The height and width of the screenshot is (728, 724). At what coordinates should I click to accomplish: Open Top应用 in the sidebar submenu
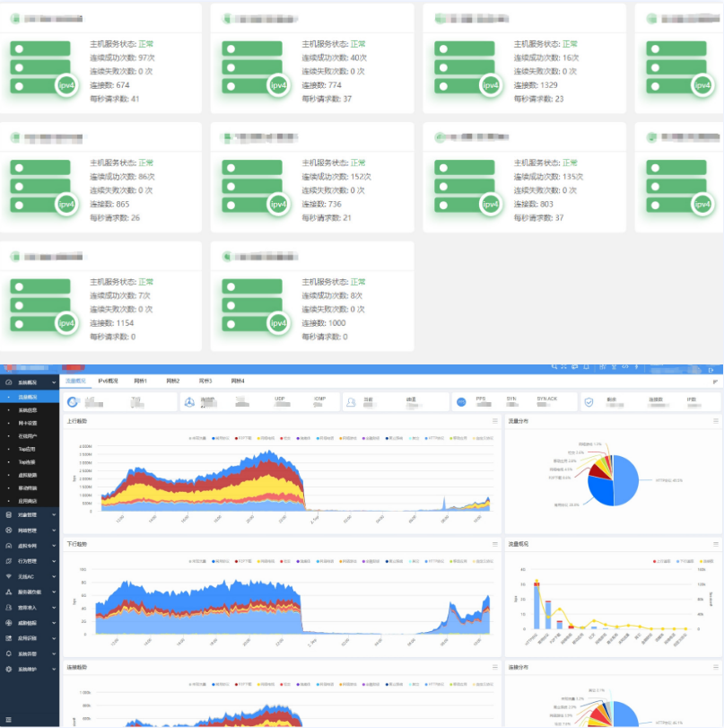(27, 448)
